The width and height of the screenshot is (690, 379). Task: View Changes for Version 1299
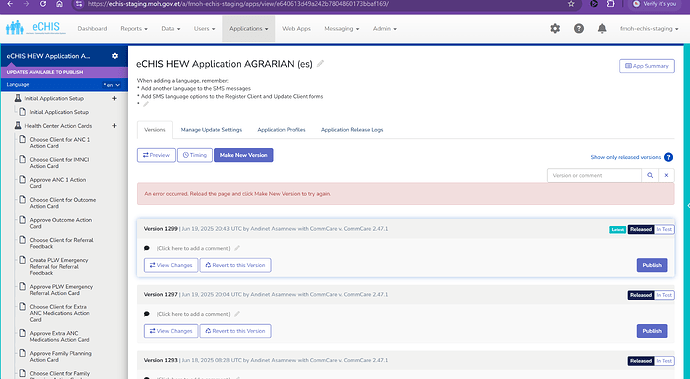click(171, 265)
